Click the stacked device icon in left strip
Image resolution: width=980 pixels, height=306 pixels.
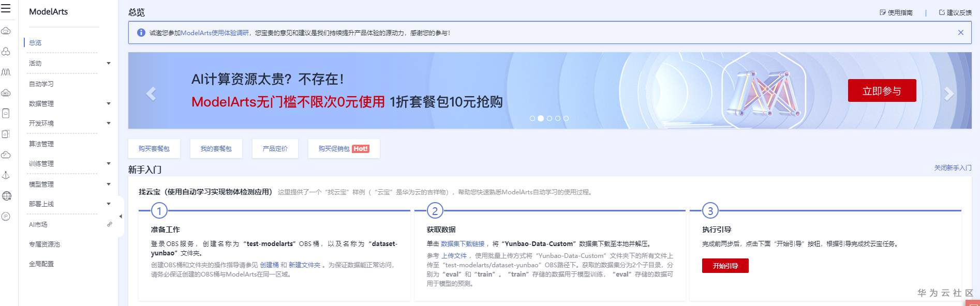click(6, 134)
